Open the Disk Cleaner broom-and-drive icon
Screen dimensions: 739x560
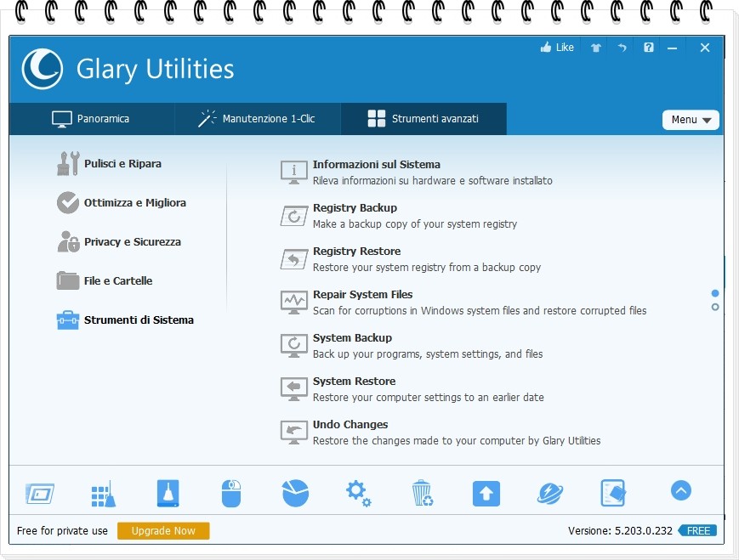[x=168, y=493]
